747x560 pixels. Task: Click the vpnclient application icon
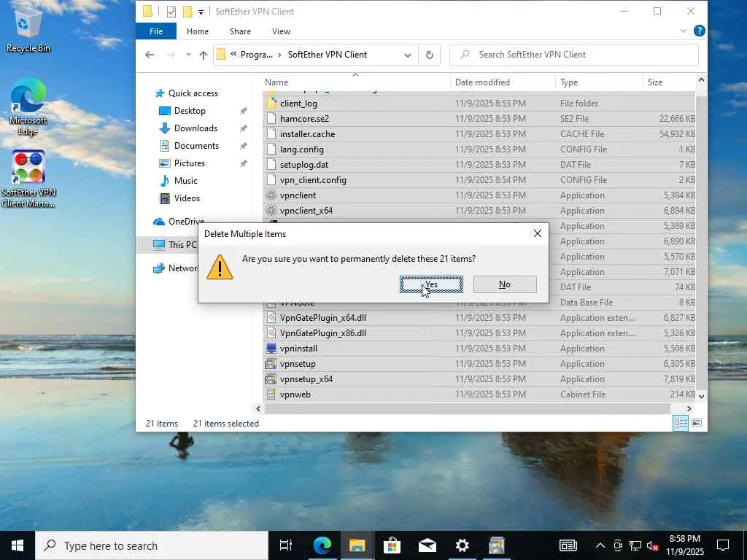(x=271, y=195)
